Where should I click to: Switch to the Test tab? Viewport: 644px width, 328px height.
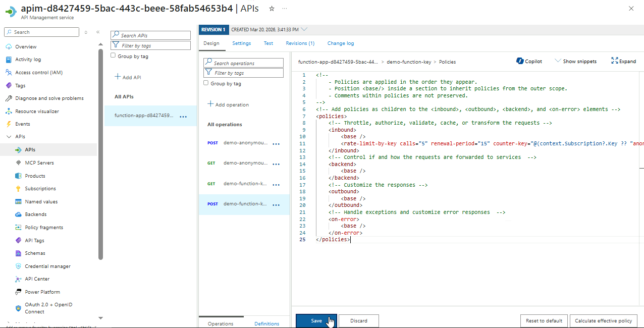pyautogui.click(x=268, y=43)
